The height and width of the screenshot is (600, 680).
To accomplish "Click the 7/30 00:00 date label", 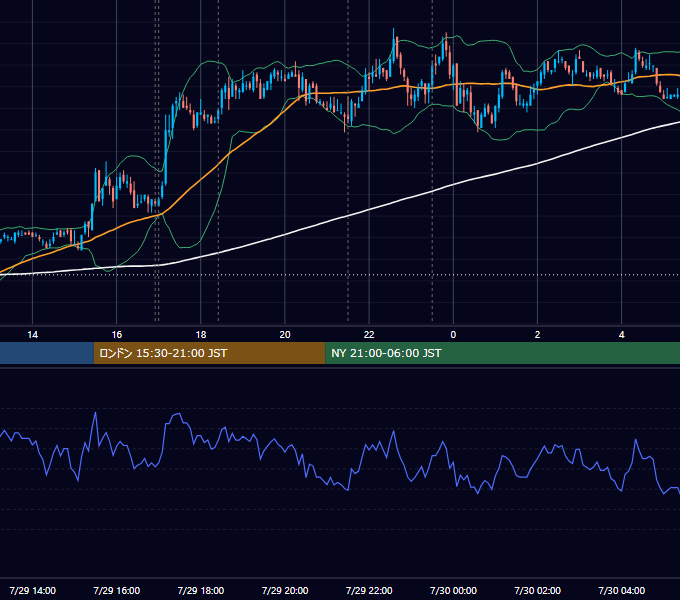I will 453,590.
